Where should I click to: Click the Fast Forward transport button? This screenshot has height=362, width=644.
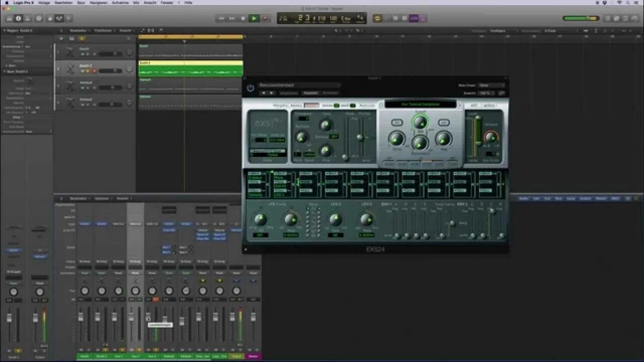232,19
